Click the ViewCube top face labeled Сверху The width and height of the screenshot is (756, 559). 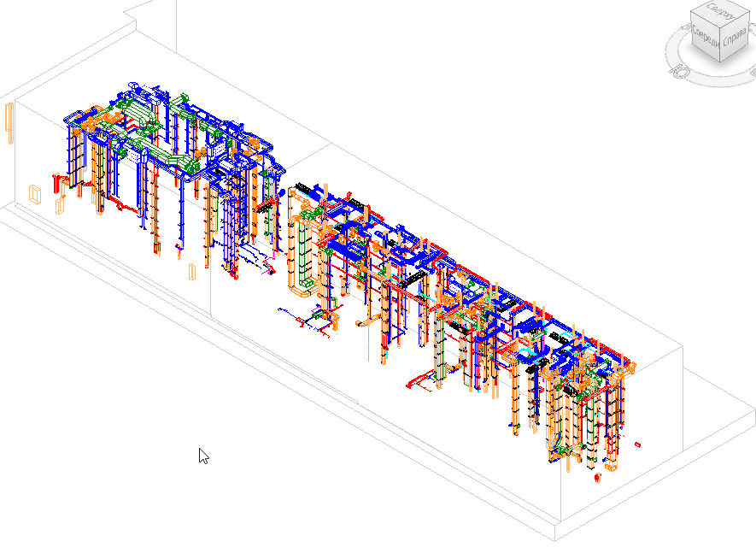(720, 11)
